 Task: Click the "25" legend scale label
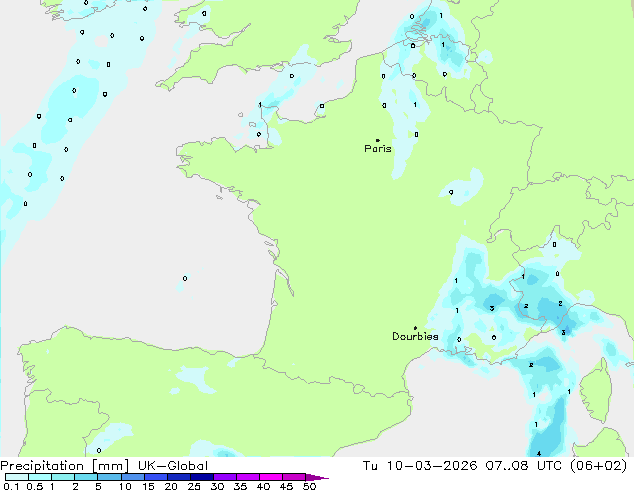[194, 486]
